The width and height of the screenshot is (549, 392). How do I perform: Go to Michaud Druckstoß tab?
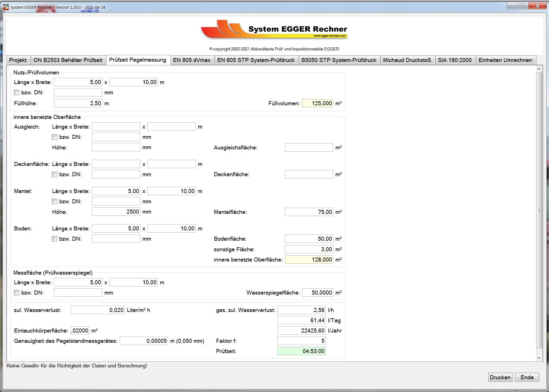pyautogui.click(x=407, y=60)
